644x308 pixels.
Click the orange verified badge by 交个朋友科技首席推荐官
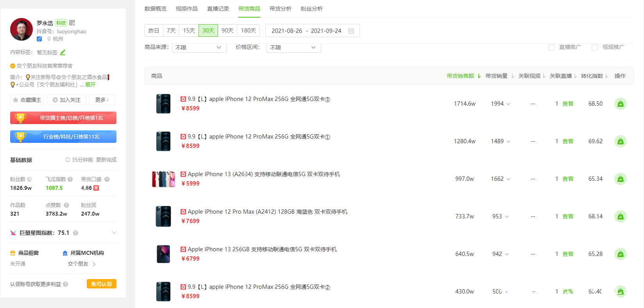coord(13,66)
